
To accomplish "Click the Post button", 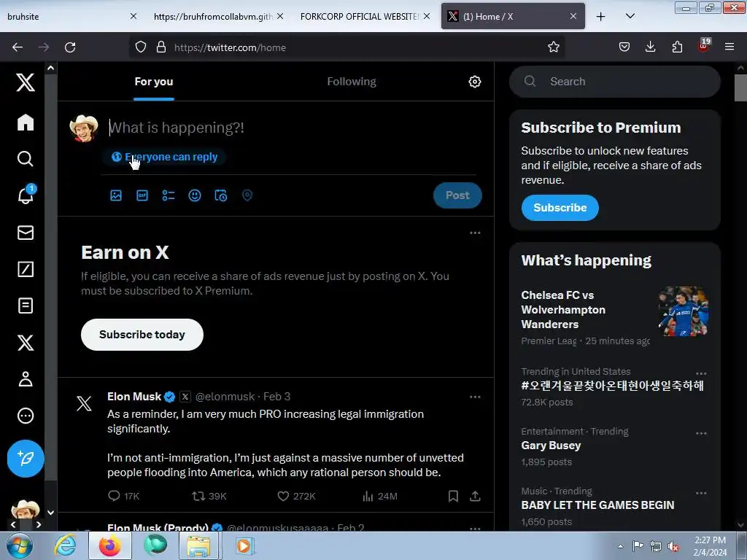I will click(457, 195).
